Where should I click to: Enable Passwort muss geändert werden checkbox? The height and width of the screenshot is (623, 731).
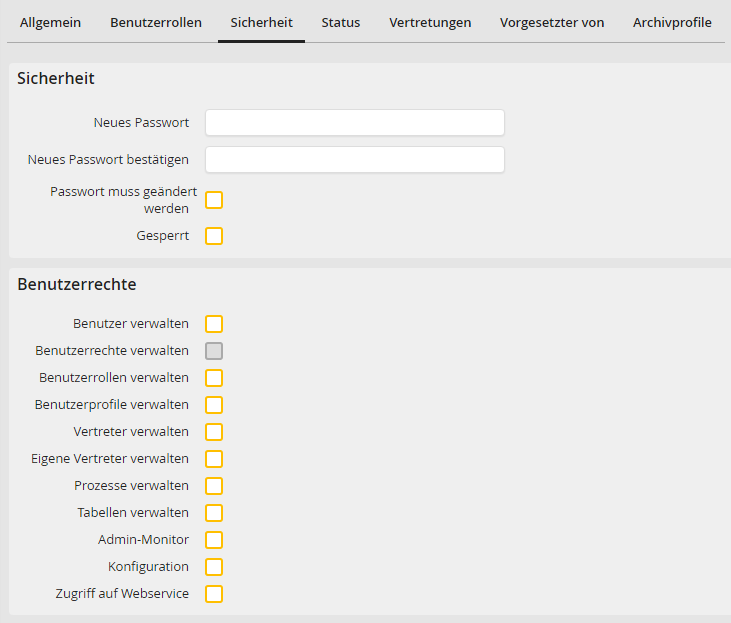(x=214, y=200)
